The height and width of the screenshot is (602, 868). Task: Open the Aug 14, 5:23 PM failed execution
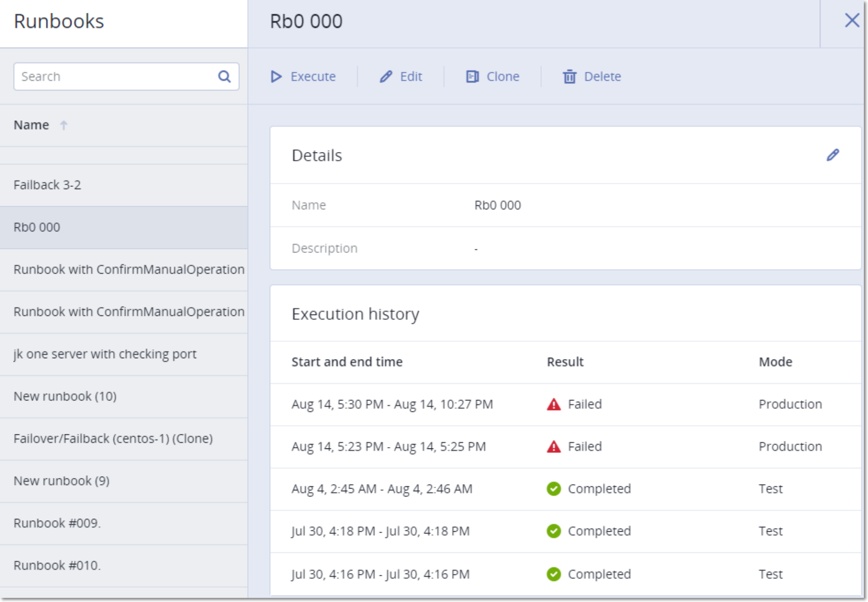click(388, 447)
